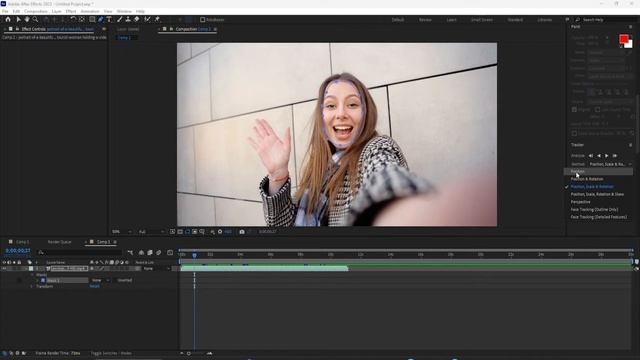640x360 pixels.
Task: Switch to the Render Queue tab
Action: [x=60, y=242]
